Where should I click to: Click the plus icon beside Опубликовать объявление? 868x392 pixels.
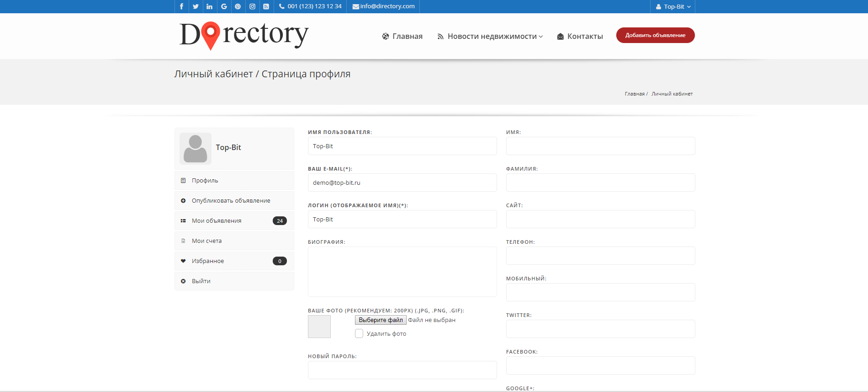coord(183,201)
